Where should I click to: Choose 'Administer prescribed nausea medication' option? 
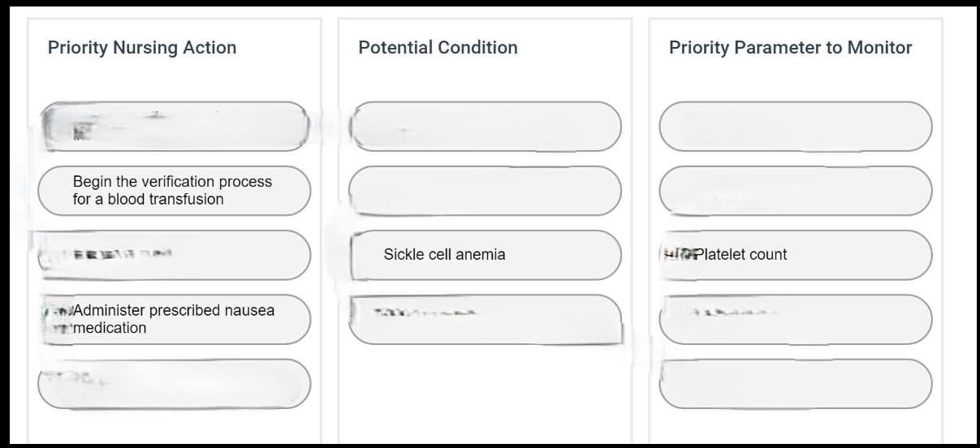coord(174,319)
